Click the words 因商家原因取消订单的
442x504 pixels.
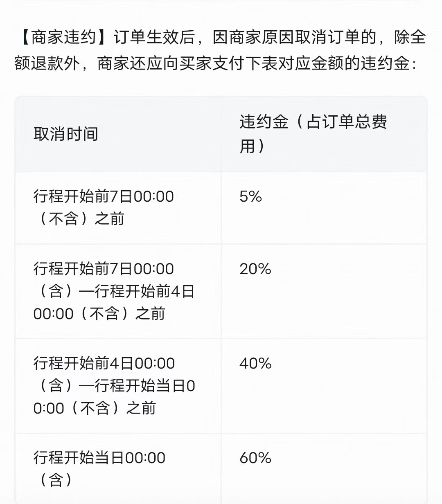295,37
